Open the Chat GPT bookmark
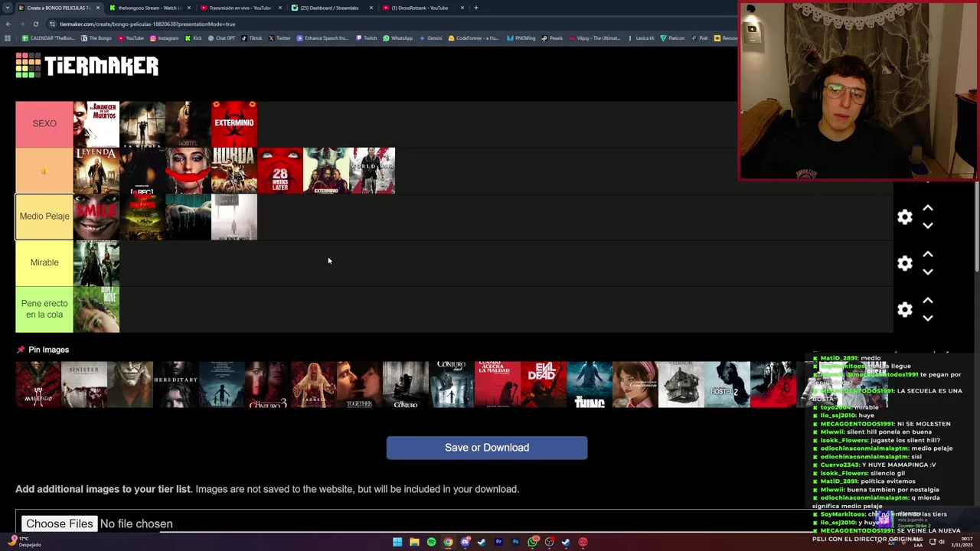The height and width of the screenshot is (551, 980). click(x=222, y=38)
